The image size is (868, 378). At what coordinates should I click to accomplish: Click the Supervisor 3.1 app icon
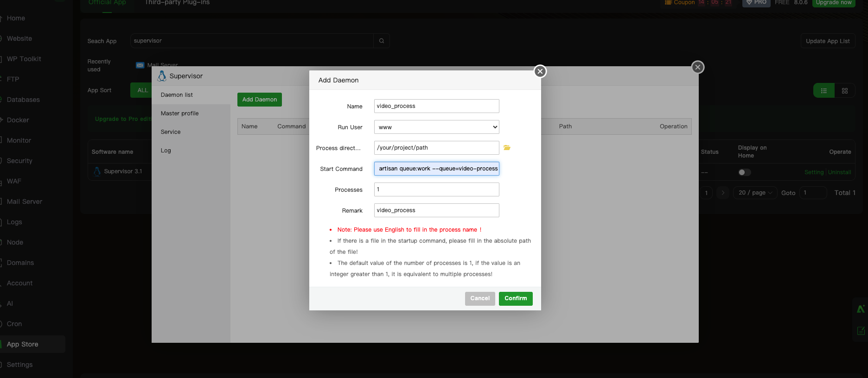[x=97, y=171]
